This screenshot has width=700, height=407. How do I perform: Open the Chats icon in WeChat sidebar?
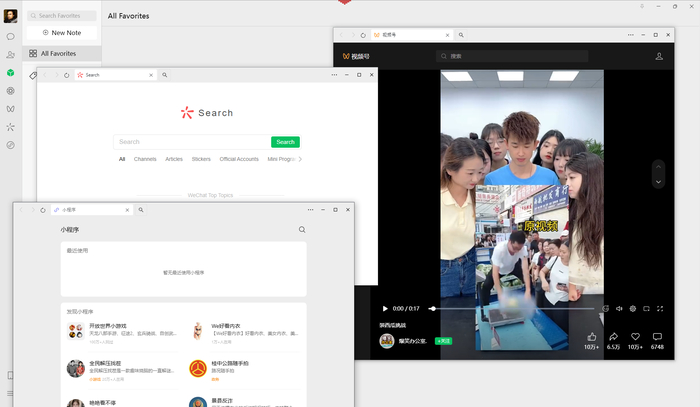tap(10, 36)
